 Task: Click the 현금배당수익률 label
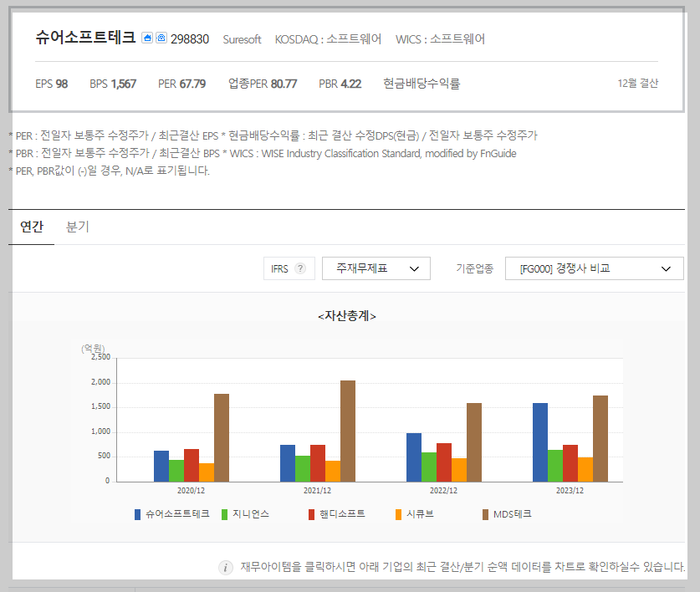pyautogui.click(x=422, y=84)
